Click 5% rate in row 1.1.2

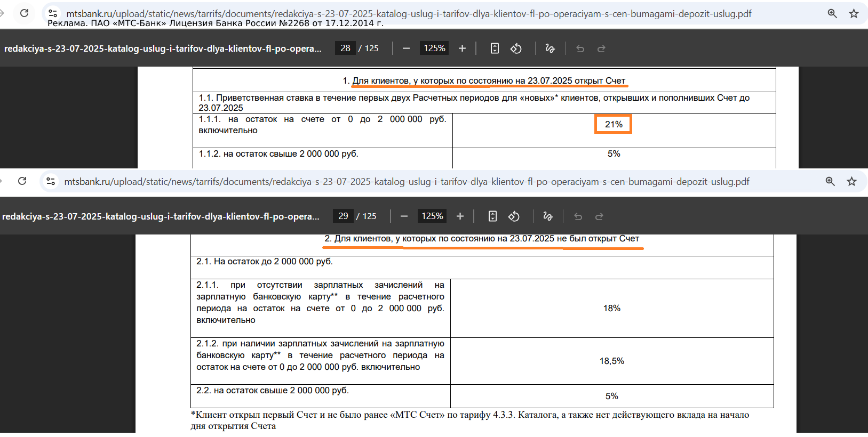(614, 153)
